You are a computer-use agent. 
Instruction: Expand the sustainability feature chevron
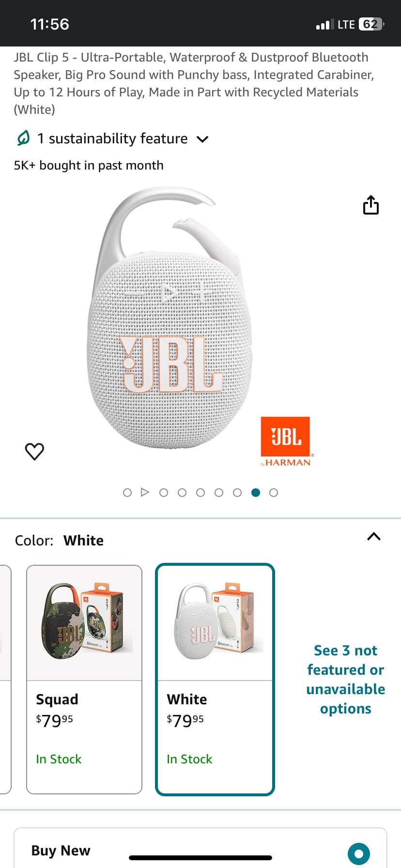point(202,139)
